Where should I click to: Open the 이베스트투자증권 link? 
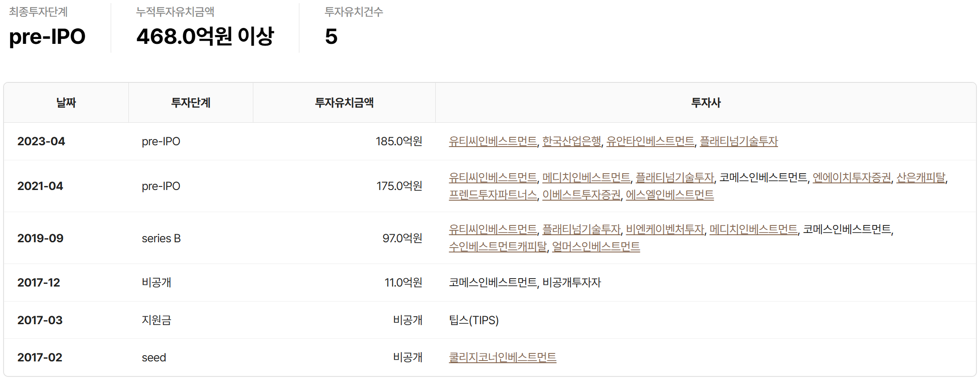tap(581, 195)
